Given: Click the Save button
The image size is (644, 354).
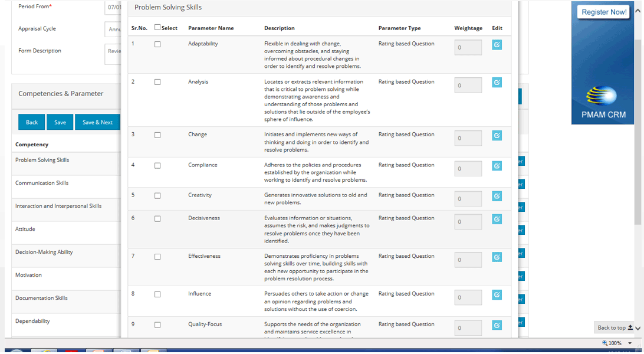Looking at the screenshot, I should tap(60, 122).
